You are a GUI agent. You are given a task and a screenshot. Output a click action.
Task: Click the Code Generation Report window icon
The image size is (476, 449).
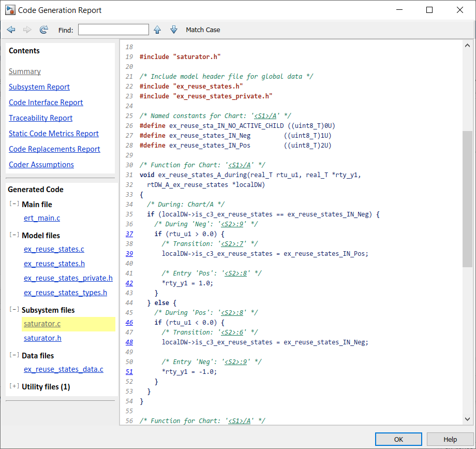(x=9, y=10)
